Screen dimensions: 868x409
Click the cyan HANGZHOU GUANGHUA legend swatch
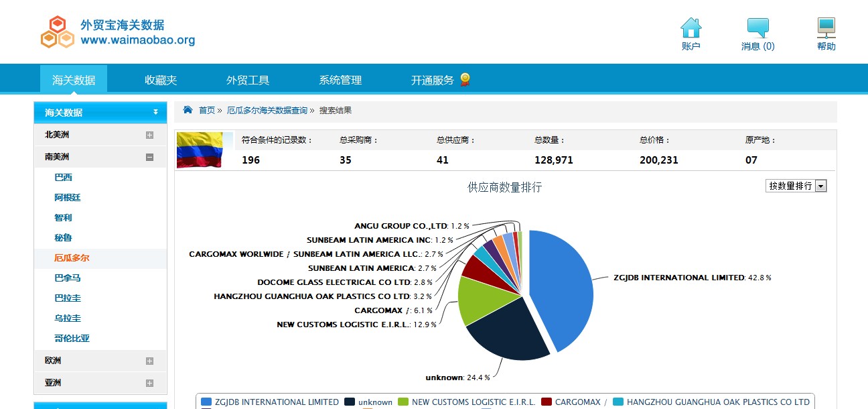[x=618, y=402]
